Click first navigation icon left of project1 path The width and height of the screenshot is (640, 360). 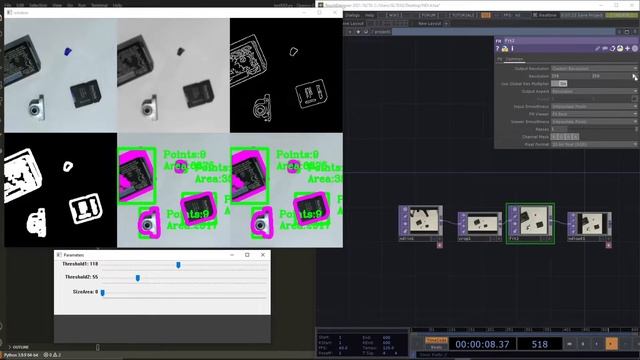click(350, 31)
